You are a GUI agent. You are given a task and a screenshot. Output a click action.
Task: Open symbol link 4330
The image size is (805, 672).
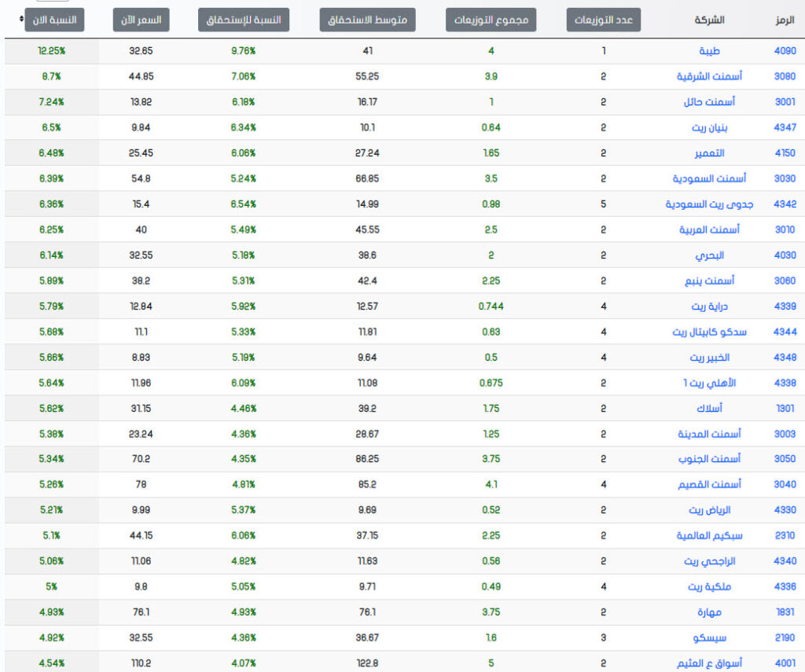pos(785,510)
